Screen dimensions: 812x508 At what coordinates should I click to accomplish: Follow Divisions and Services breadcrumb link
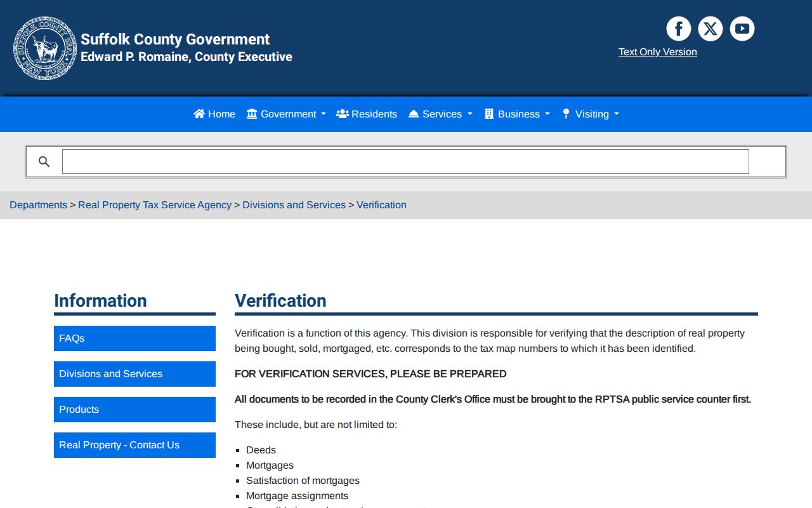(x=294, y=205)
